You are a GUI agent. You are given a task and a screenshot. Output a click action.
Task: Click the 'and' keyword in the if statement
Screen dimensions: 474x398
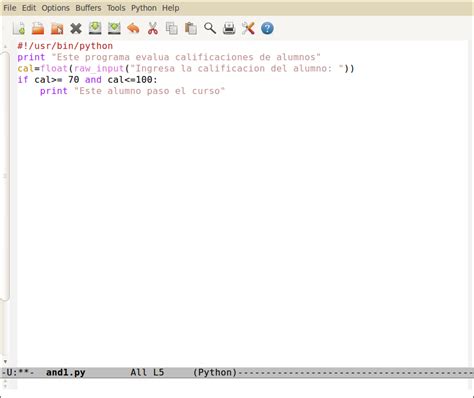(93, 80)
